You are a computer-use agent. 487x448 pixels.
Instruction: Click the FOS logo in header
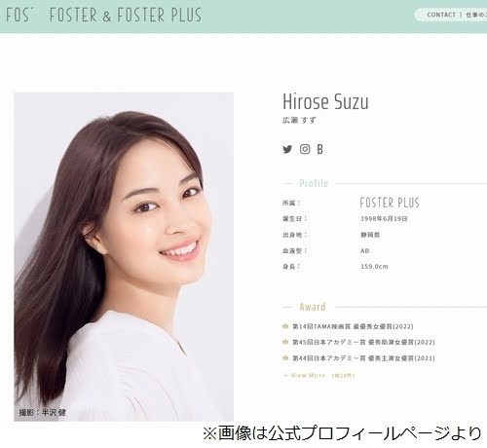19,15
